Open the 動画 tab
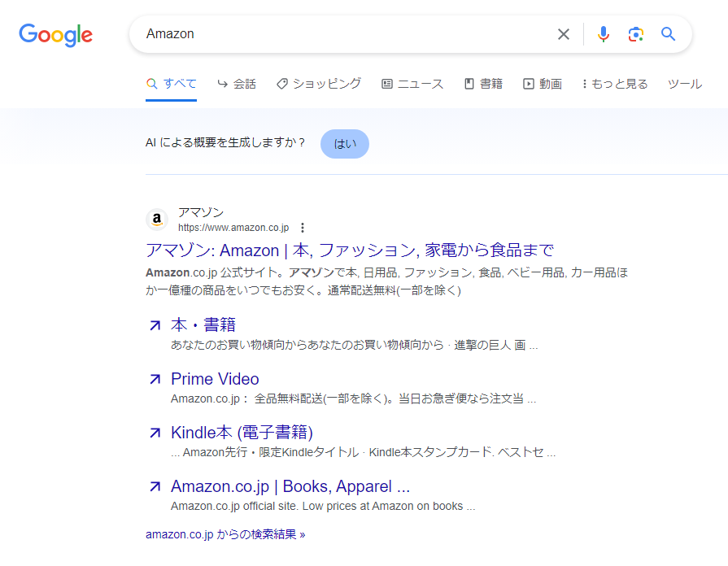 coord(543,84)
